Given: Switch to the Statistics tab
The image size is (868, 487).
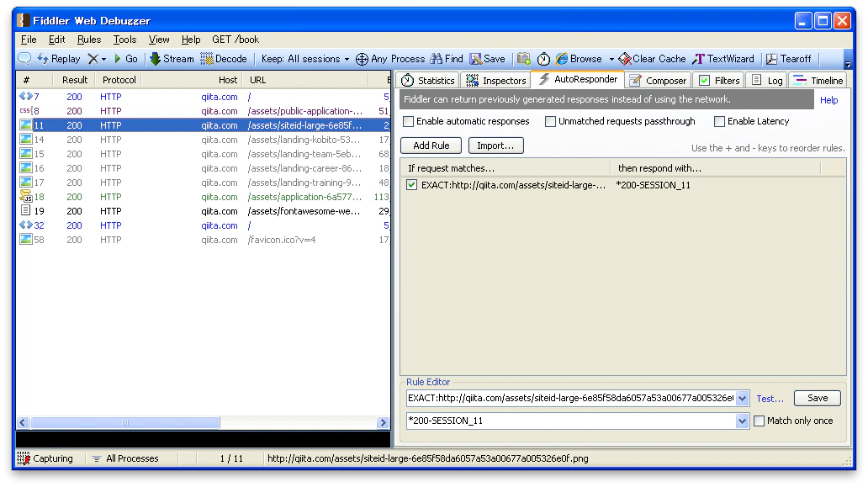Looking at the screenshot, I should coord(427,80).
